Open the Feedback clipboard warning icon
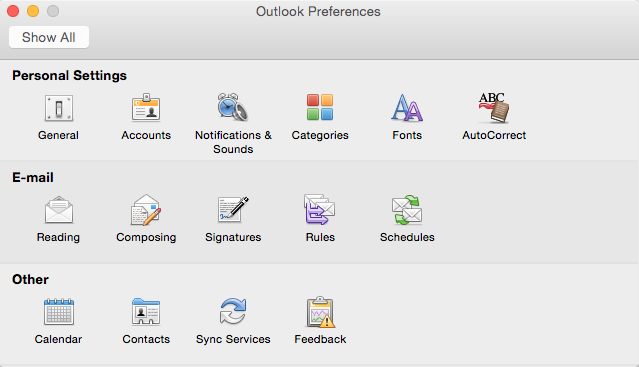Screen dimensions: 639x367 click(x=320, y=312)
